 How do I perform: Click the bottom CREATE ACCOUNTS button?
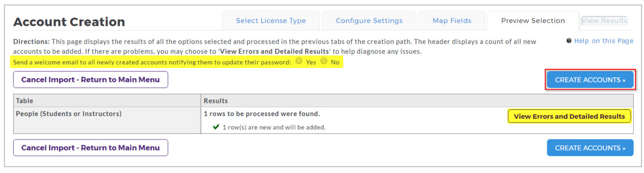590,148
